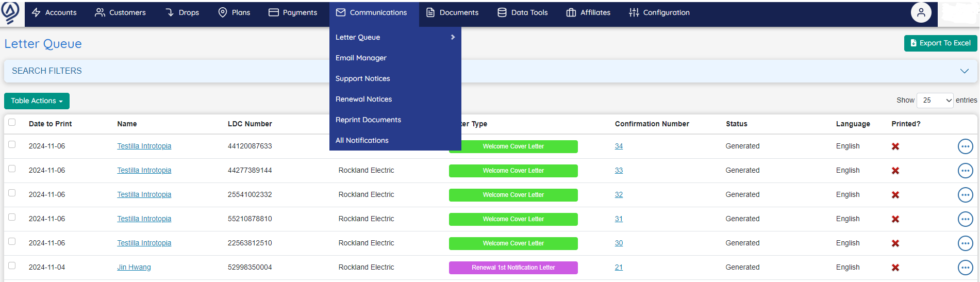980x282 pixels.
Task: Open row actions ellipsis for confirmation 30
Action: (965, 243)
